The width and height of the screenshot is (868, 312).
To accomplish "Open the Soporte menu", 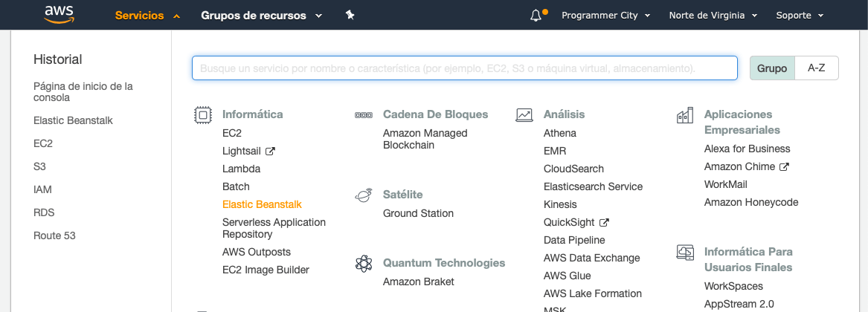I will tap(800, 16).
